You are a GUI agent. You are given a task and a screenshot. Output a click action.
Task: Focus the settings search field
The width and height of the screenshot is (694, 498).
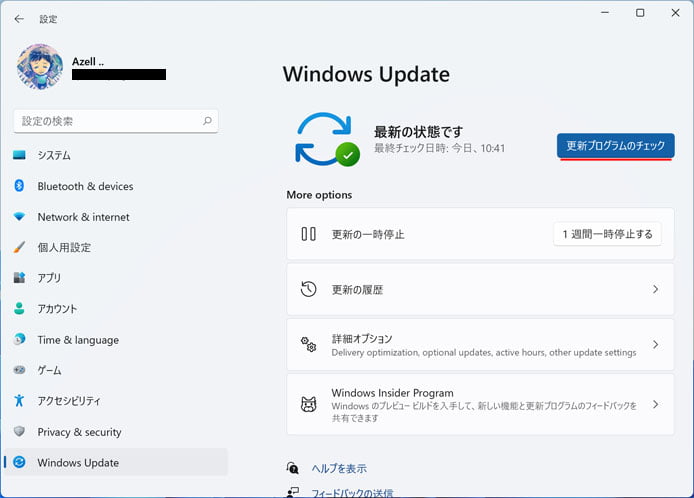click(x=116, y=121)
